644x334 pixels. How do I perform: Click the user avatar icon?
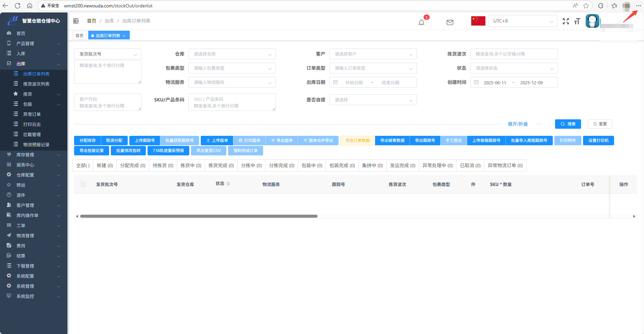pos(592,21)
